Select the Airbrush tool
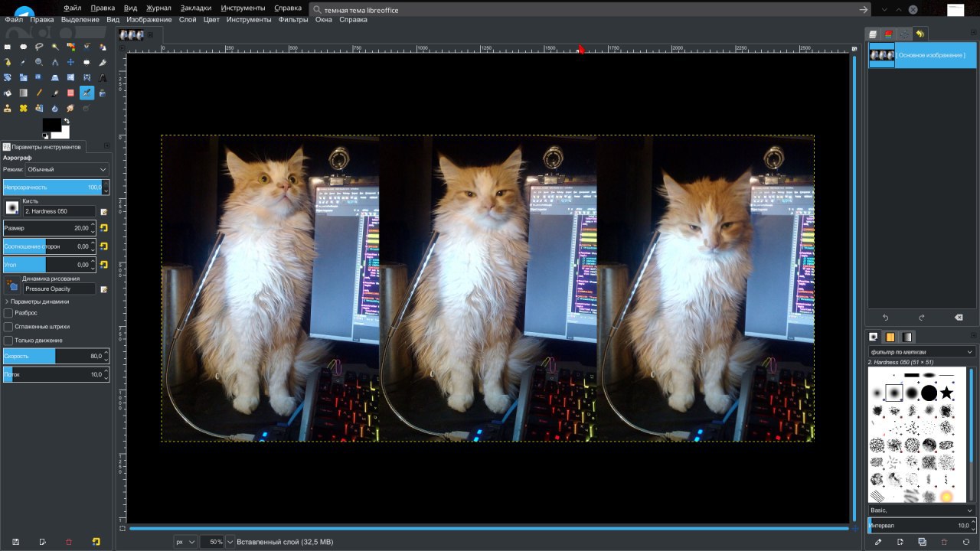The height and width of the screenshot is (551, 980). [x=87, y=93]
